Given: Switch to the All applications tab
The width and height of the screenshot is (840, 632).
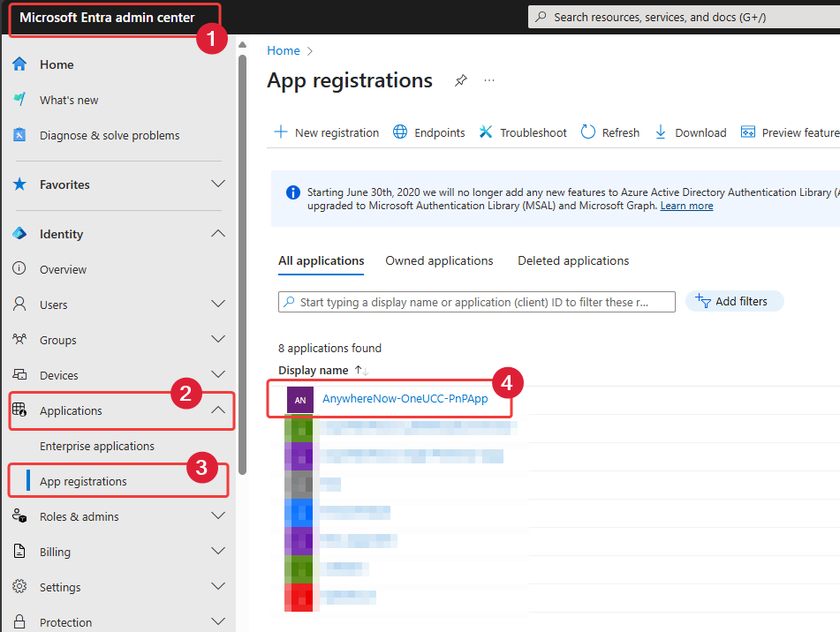Looking at the screenshot, I should pos(321,260).
